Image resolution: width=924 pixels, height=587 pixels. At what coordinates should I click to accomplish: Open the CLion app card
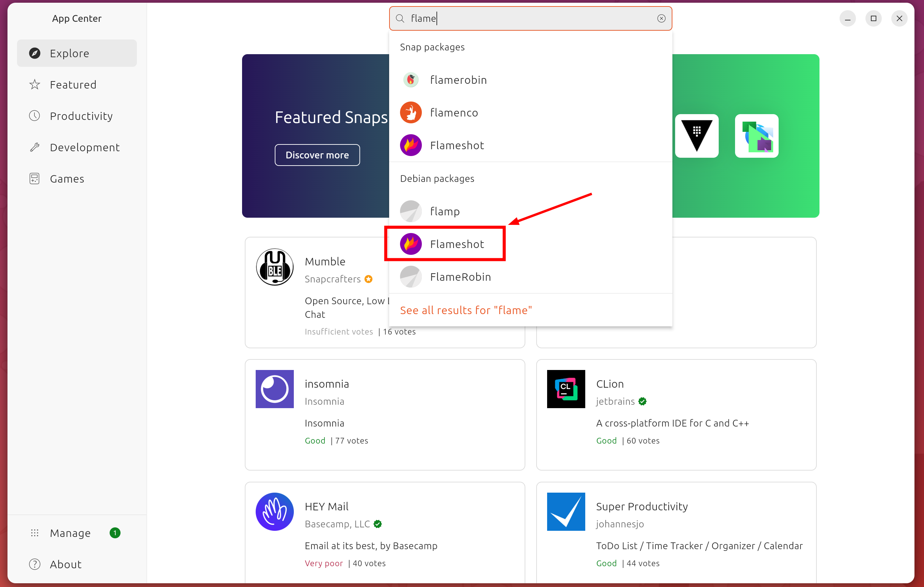(x=676, y=415)
